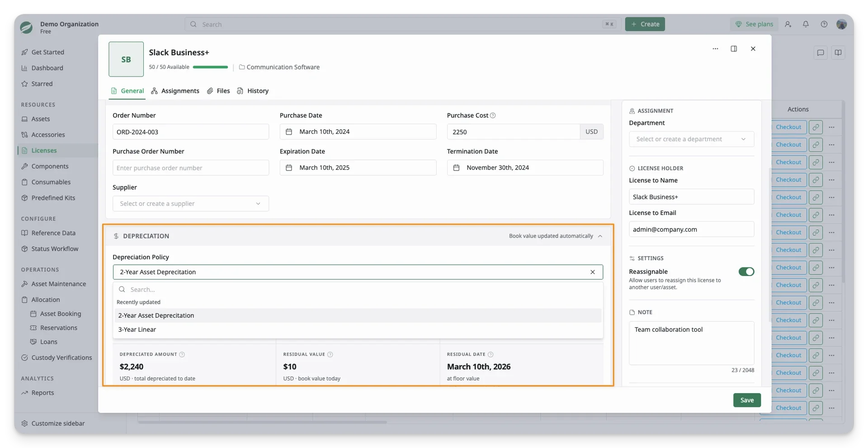Image resolution: width=868 pixels, height=448 pixels.
Task: Click the invite user icon in top bar
Action: 788,24
